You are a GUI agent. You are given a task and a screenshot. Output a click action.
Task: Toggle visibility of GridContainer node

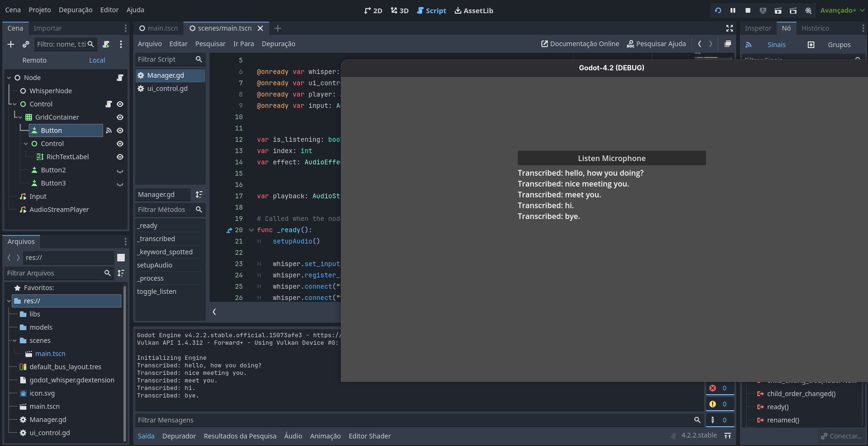click(120, 117)
